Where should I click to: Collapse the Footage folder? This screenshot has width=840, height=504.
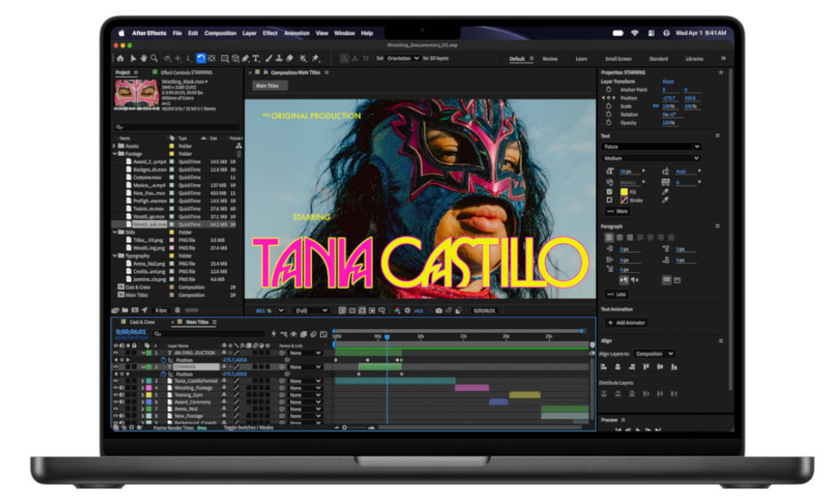(115, 154)
